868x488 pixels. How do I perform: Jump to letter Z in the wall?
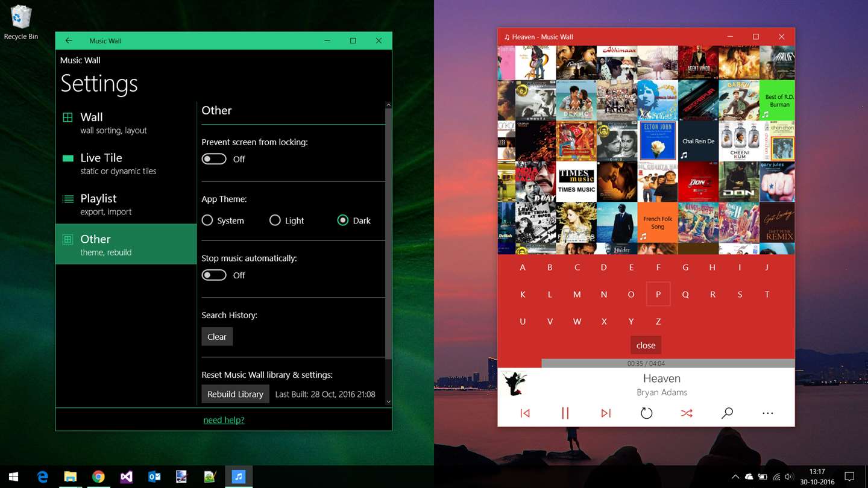point(658,322)
